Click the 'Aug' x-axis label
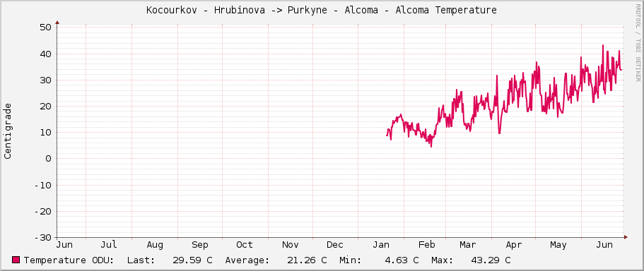The width and height of the screenshot is (644, 271). (x=155, y=245)
